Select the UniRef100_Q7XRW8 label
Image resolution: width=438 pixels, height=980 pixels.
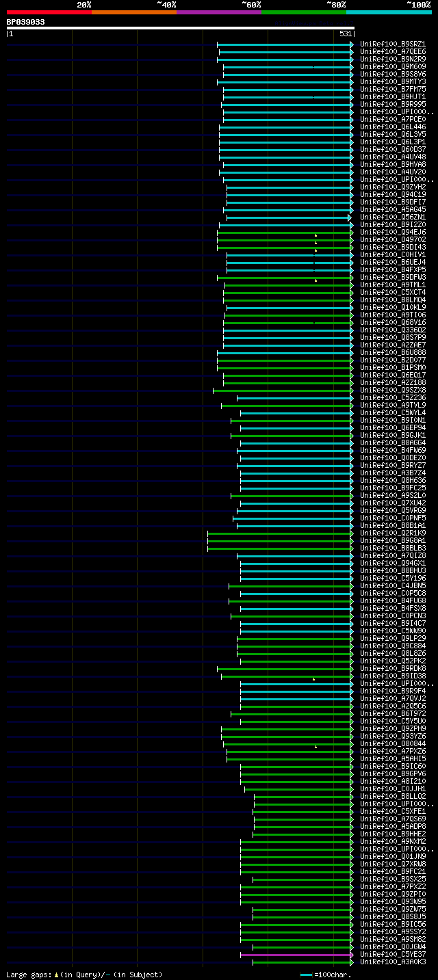click(x=393, y=864)
